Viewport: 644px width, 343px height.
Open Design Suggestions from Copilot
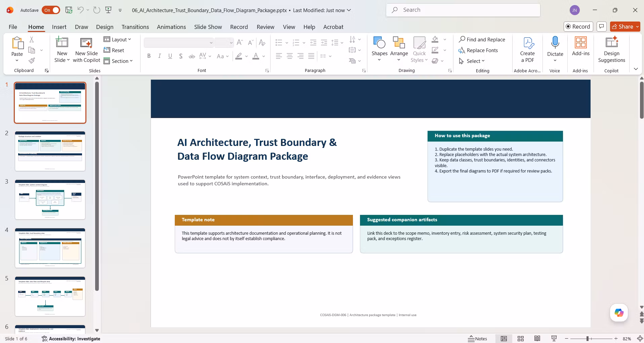(x=611, y=50)
